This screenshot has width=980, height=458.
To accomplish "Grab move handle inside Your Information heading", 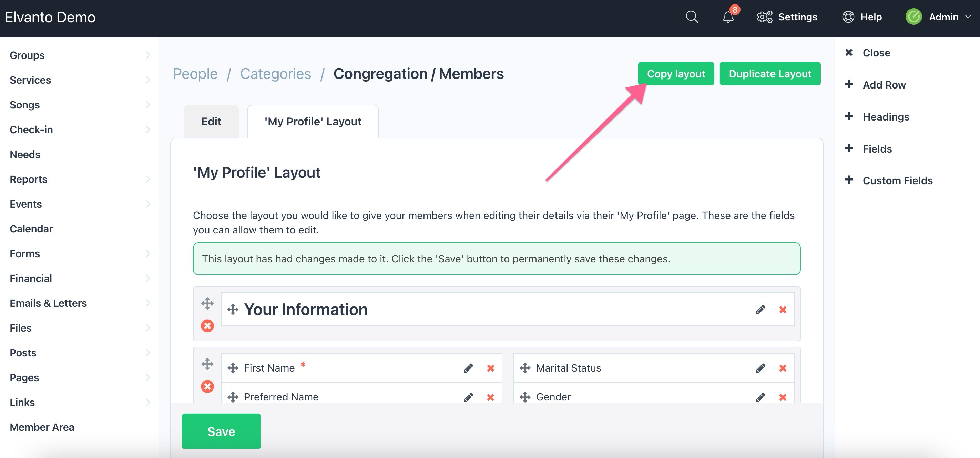I will coord(233,309).
